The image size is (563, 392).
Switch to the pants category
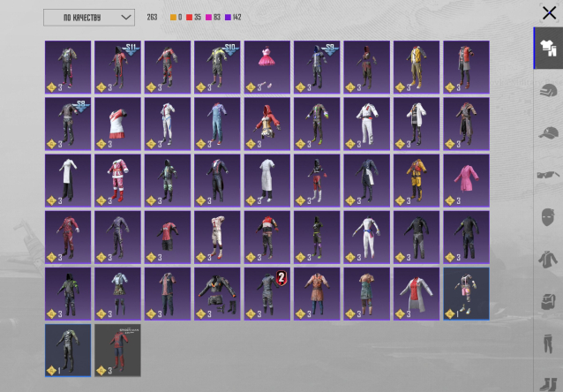[548, 343]
